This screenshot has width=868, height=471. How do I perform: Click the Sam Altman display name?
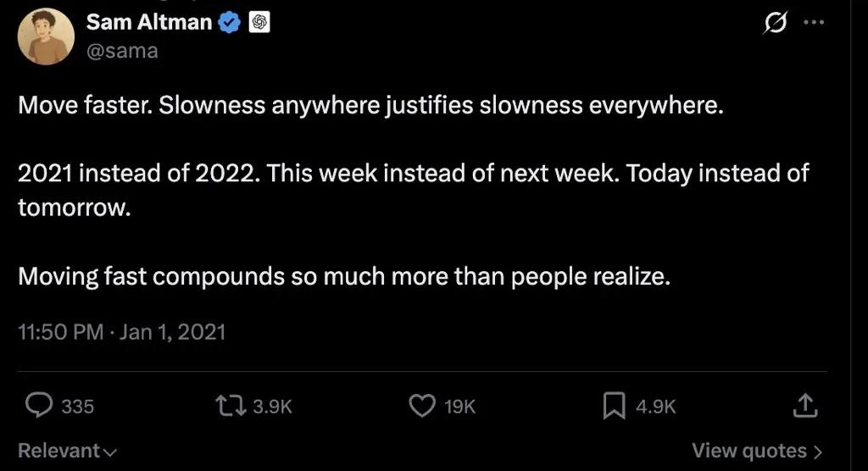pyautogui.click(x=148, y=23)
